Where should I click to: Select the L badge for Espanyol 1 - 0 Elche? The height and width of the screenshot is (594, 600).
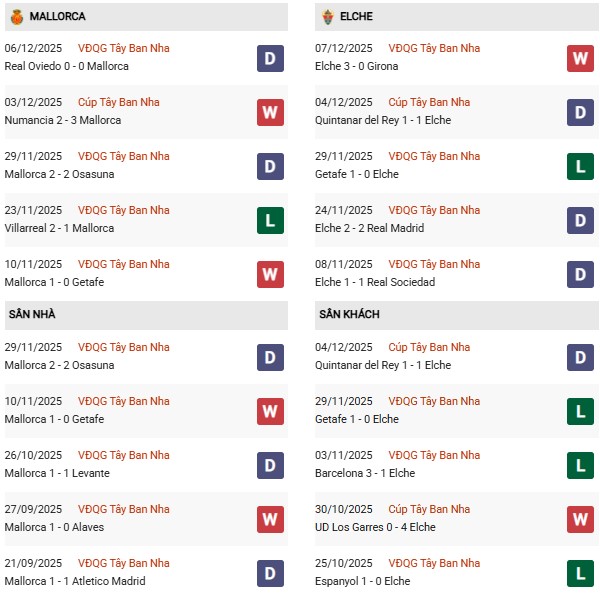point(581,573)
